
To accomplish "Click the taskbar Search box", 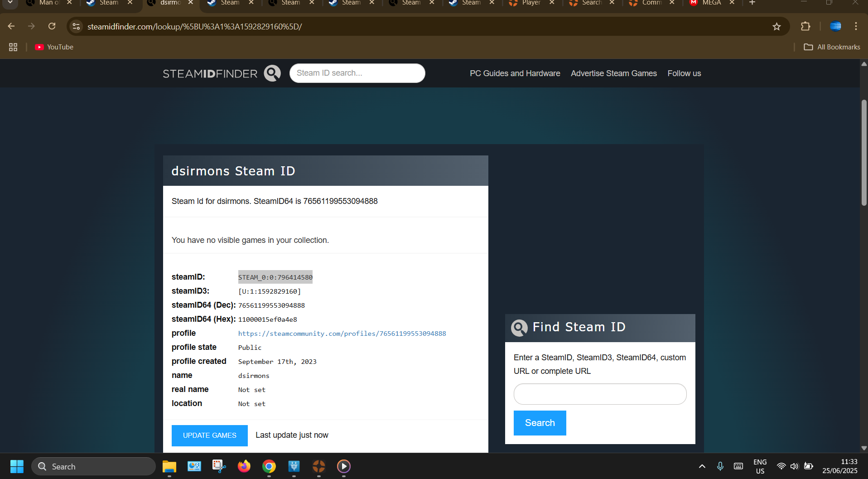I will [93, 466].
